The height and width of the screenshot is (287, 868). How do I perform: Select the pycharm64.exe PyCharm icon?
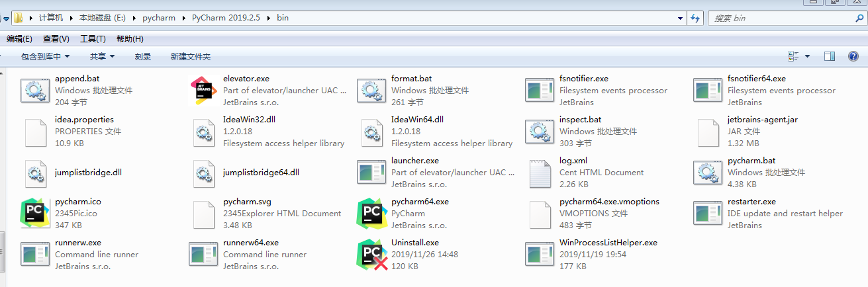(371, 214)
